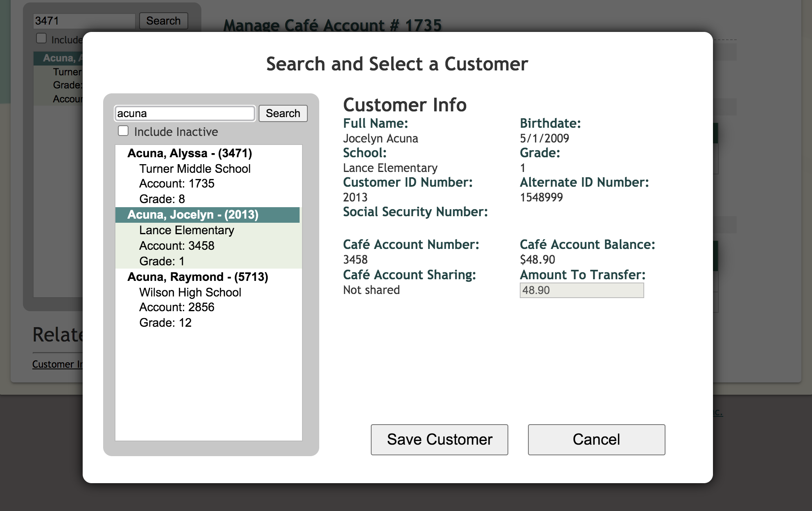
Task: Select Acuna, Alyssa (3471) in results
Action: pos(189,153)
